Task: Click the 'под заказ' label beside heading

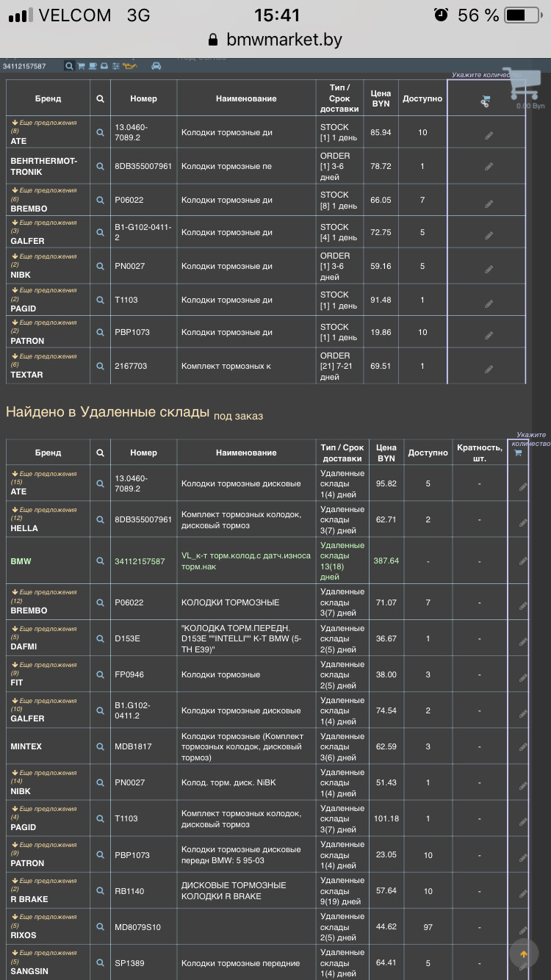Action: click(x=238, y=416)
